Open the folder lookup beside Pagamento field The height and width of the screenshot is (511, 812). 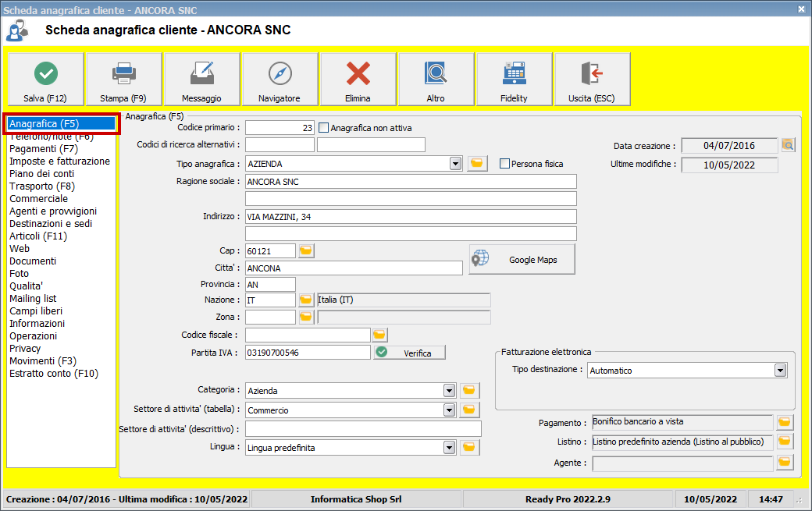tap(784, 422)
